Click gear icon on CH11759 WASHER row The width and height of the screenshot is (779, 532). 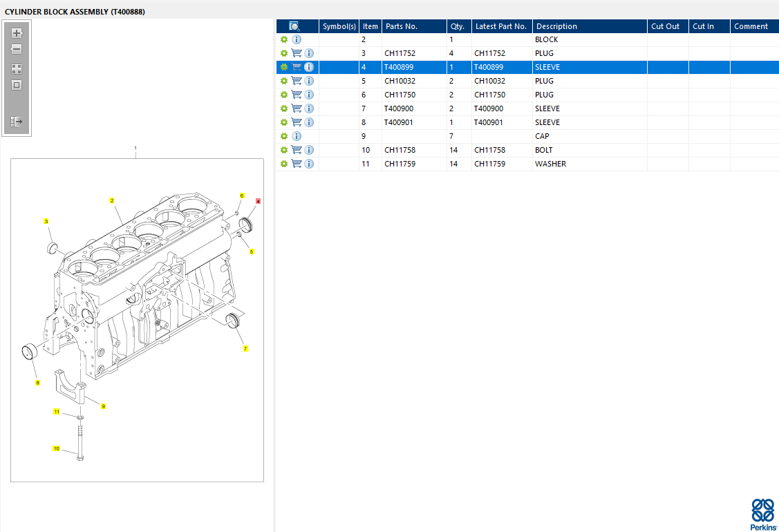click(x=284, y=164)
